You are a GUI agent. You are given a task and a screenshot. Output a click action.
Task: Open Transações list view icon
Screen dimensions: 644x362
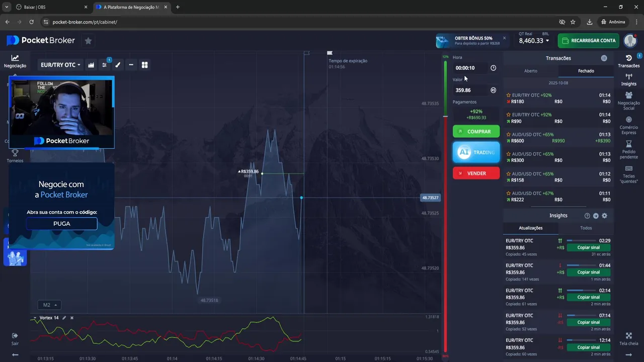click(604, 58)
